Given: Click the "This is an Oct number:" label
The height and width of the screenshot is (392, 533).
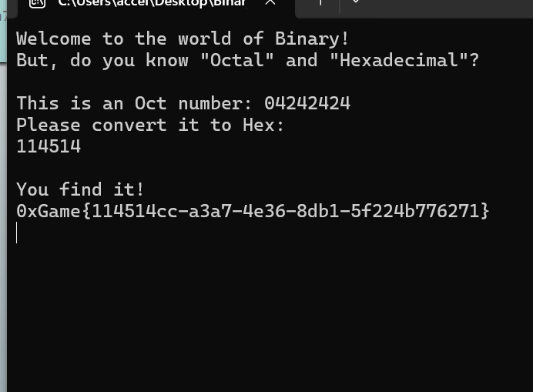Looking at the screenshot, I should (134, 103).
